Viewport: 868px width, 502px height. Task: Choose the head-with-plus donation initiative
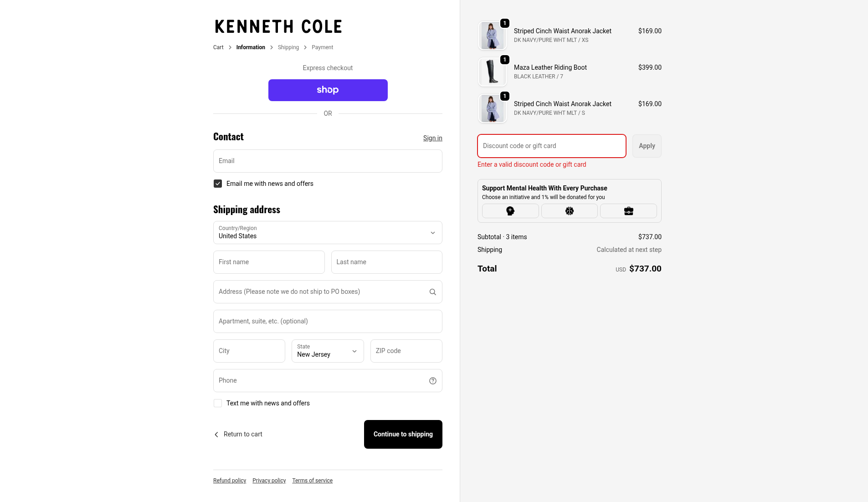pyautogui.click(x=510, y=211)
